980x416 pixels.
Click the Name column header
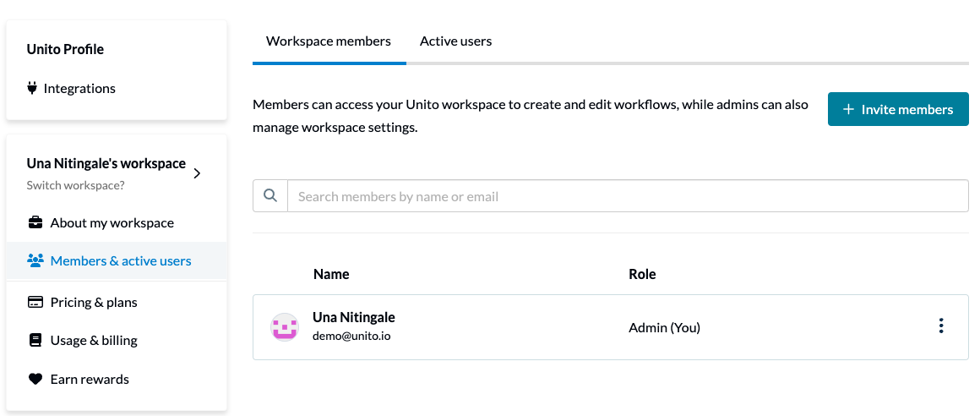[331, 274]
